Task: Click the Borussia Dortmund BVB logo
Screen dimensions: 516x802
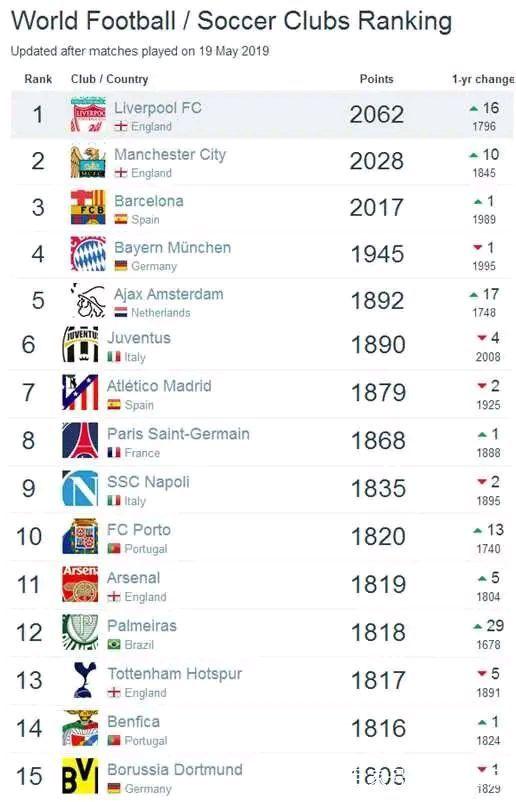Action: pos(80,776)
